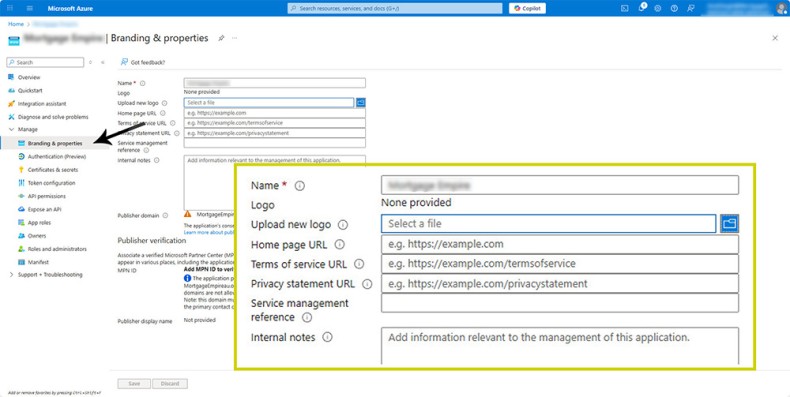Open App roles
This screenshot has width=790, height=397.
pos(39,223)
